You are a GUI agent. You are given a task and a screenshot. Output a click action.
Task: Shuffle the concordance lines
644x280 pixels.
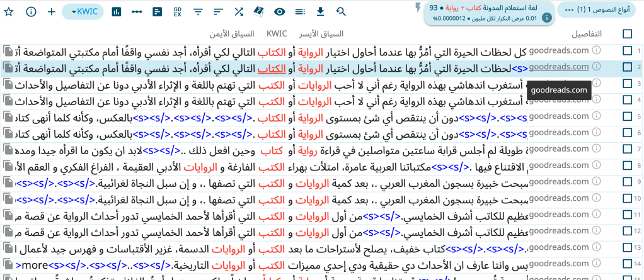(239, 12)
